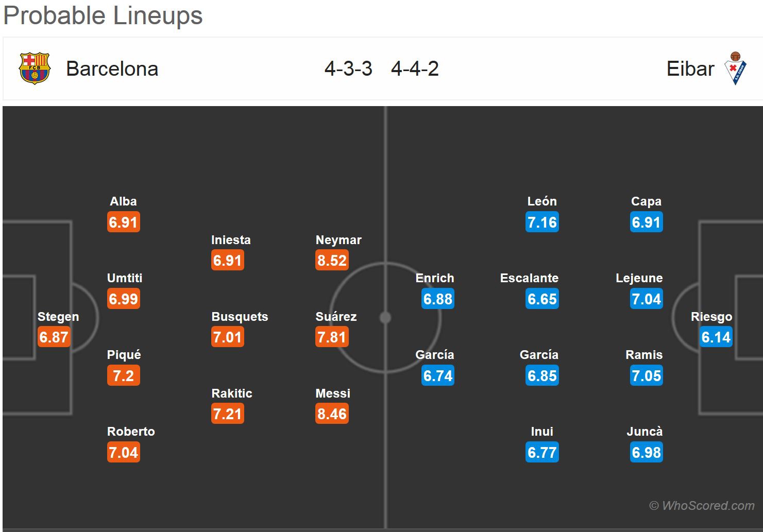Click Enrich's 6.88 rating badge
Screen dimensions: 763x532
(437, 299)
